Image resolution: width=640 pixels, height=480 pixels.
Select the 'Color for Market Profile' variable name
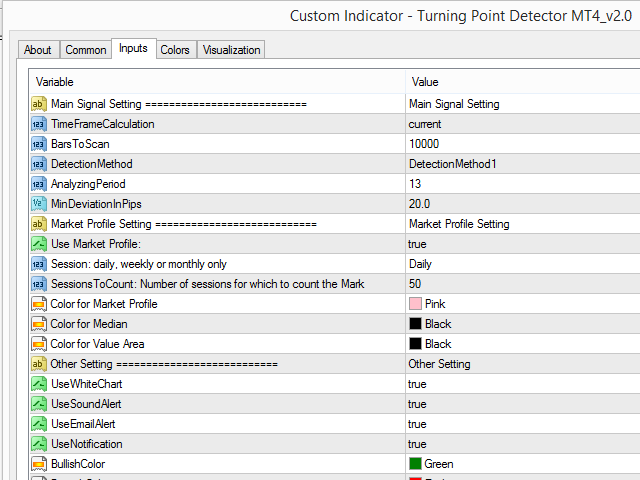104,304
